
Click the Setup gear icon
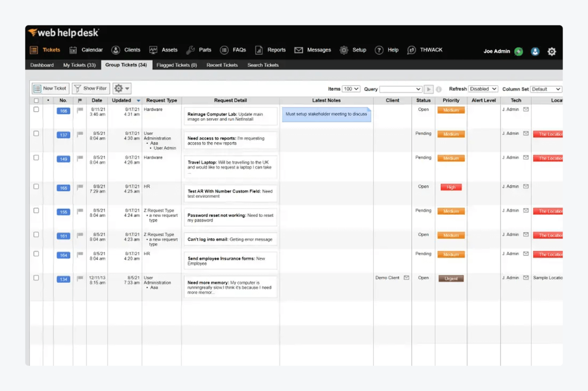[x=344, y=50]
